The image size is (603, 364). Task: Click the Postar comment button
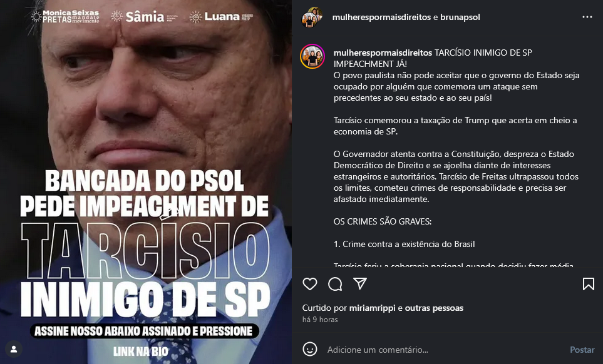tap(582, 350)
